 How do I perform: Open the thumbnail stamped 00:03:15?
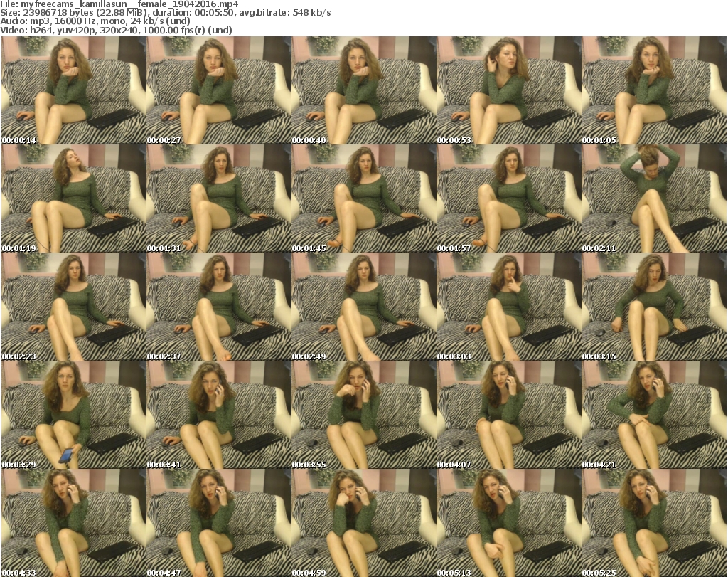tap(654, 307)
